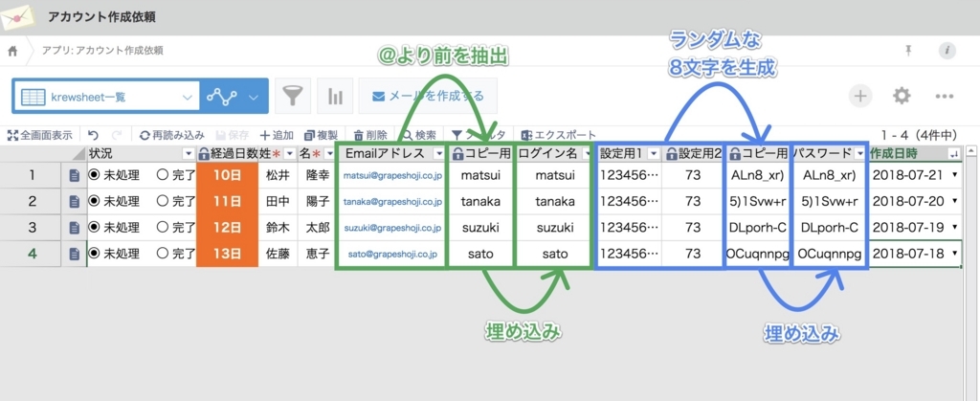Viewport: 980px width, 401px height.
Task: Open record detail icon for row 3
Action: [x=74, y=228]
